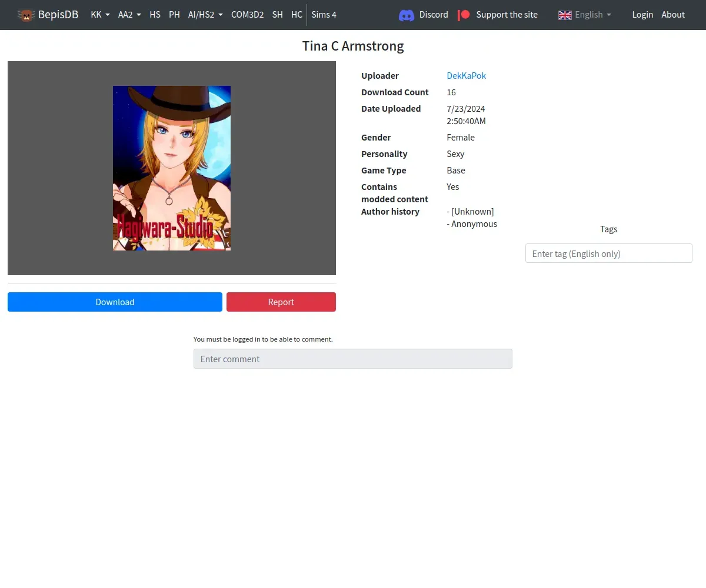Open the KK dropdown menu
The width and height of the screenshot is (706, 588).
coord(101,15)
